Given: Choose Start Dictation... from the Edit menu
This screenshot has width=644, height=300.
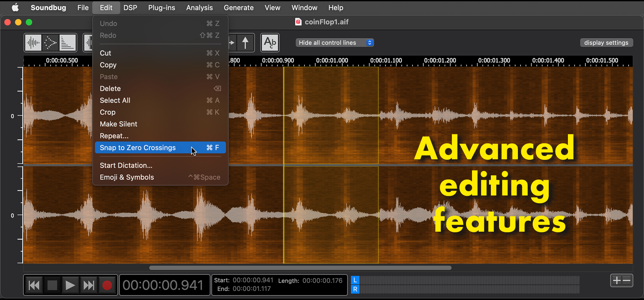Looking at the screenshot, I should [160, 165].
